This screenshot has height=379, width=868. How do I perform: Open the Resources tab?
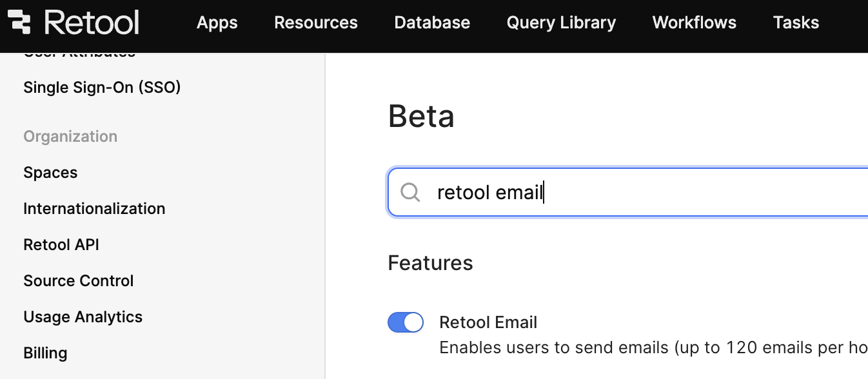click(x=316, y=23)
